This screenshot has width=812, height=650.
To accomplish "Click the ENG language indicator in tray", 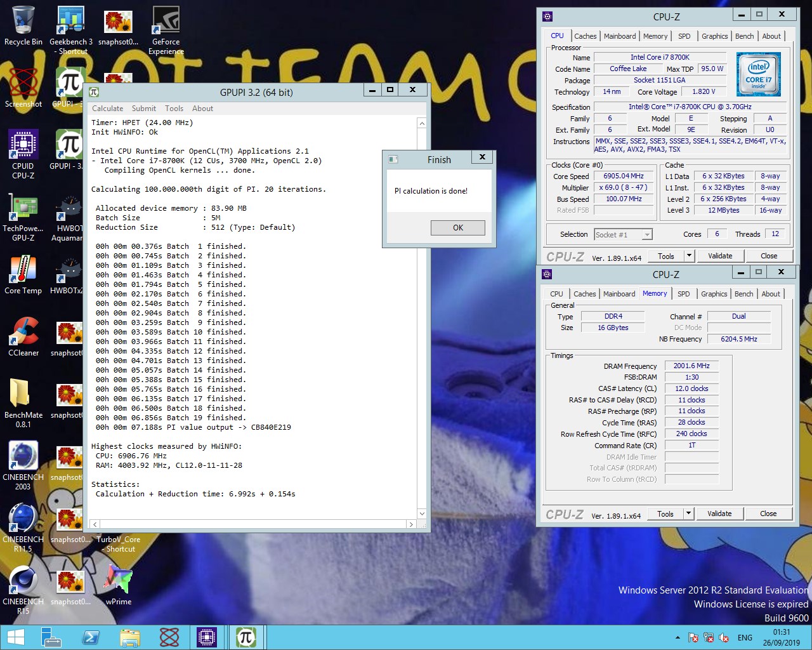I will (745, 637).
